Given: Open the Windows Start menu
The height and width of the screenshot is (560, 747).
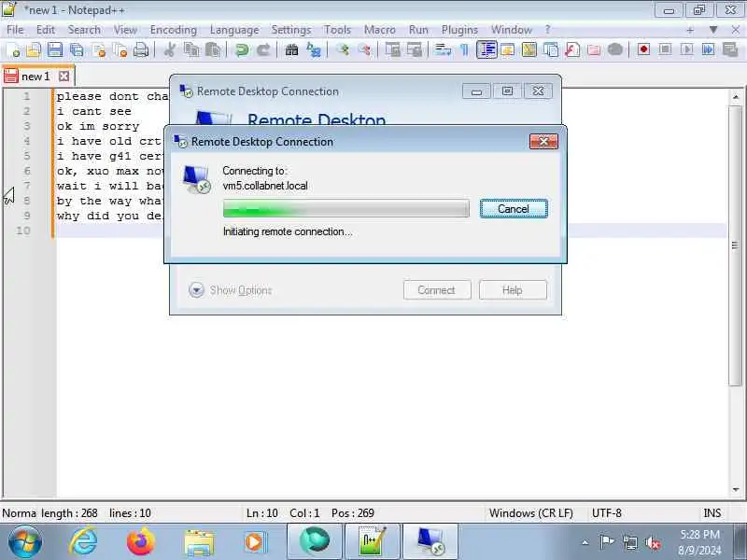Looking at the screenshot, I should click(x=25, y=541).
